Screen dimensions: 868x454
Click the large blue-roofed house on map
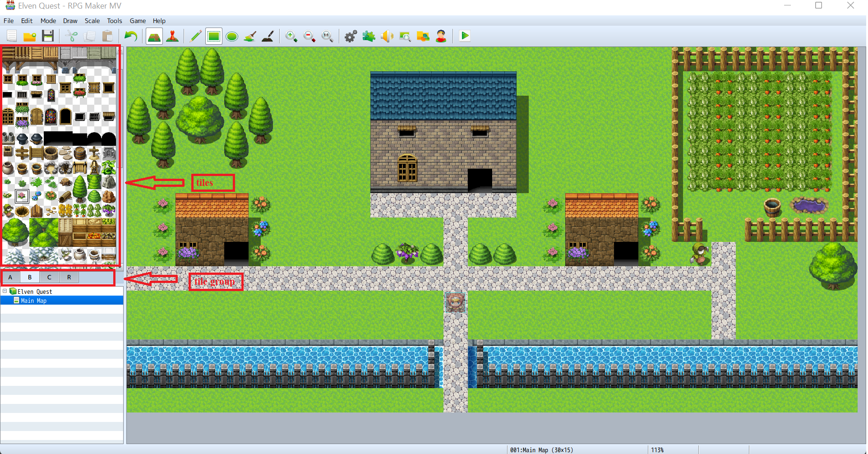tap(443, 132)
